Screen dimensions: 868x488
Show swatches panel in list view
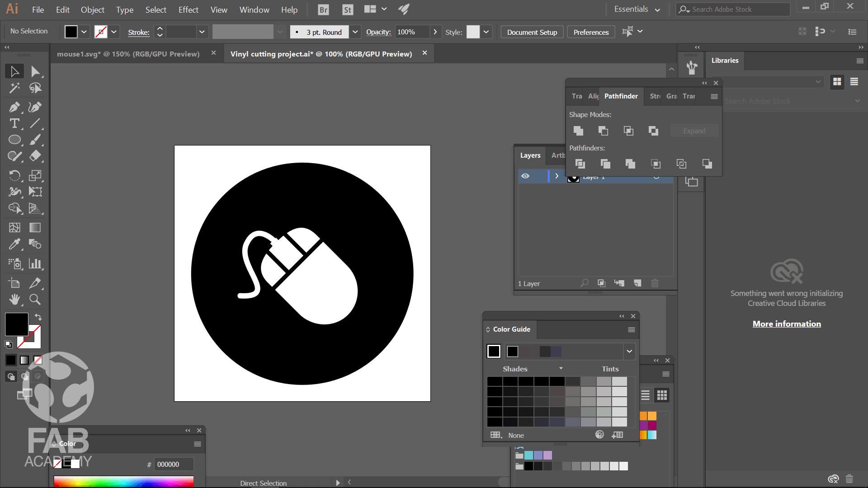pos(646,395)
